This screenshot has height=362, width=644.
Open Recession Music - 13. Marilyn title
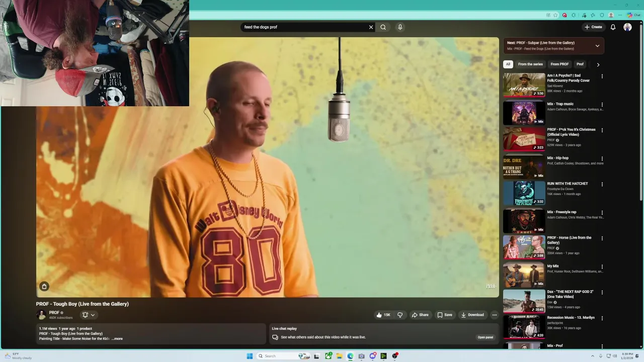tap(571, 318)
